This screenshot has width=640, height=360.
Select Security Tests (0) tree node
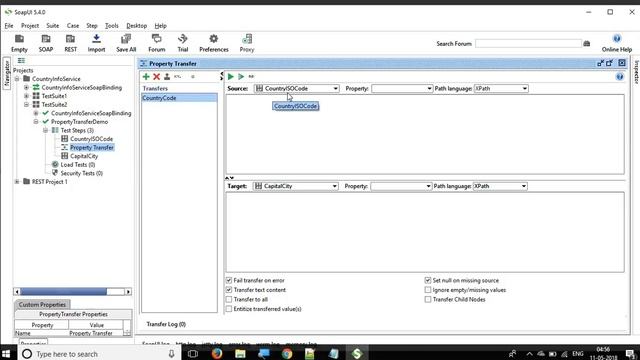point(81,173)
